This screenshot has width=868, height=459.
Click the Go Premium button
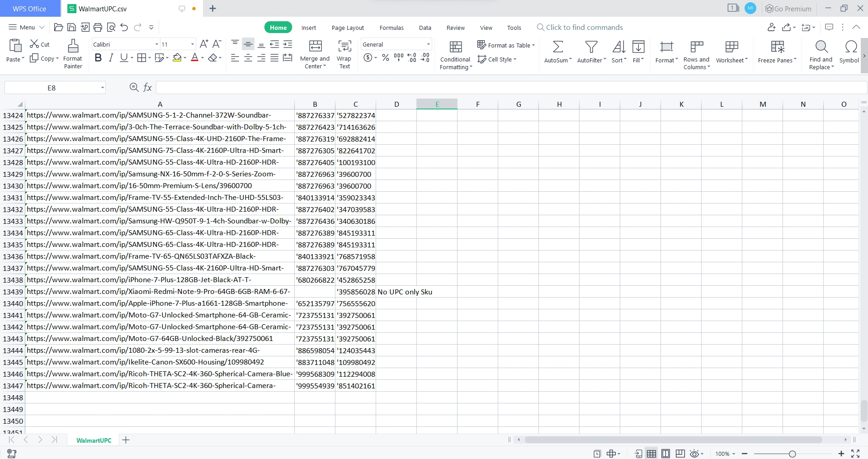tap(788, 9)
